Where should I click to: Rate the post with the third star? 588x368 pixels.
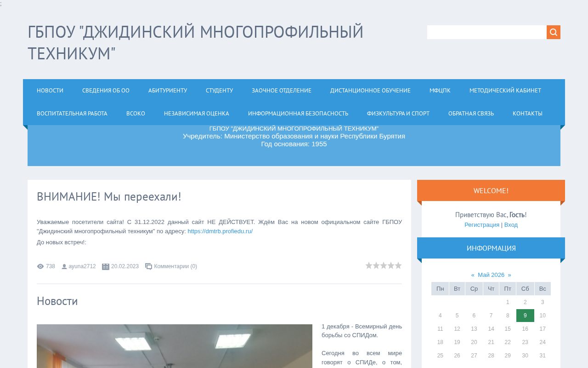click(x=384, y=265)
